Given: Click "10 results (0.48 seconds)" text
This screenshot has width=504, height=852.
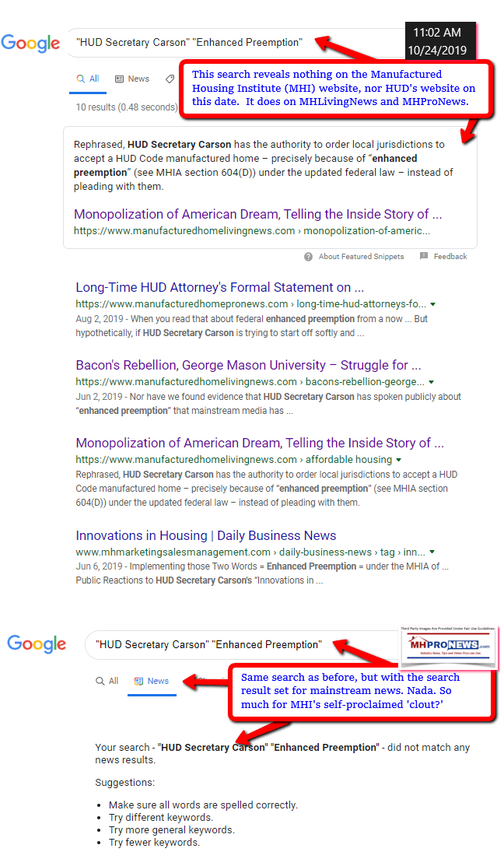Looking at the screenshot, I should click(127, 107).
